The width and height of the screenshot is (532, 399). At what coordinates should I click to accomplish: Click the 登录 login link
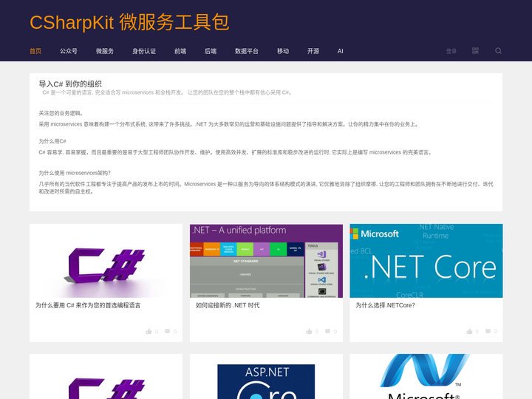coord(451,51)
